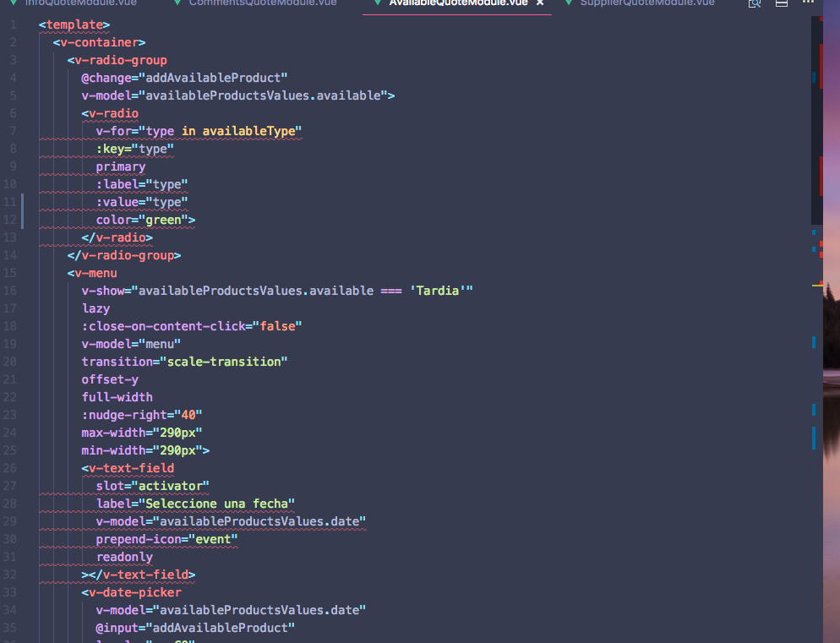Click line number 26 in gutter
Viewport: 840px width, 643px height.
(x=10, y=468)
